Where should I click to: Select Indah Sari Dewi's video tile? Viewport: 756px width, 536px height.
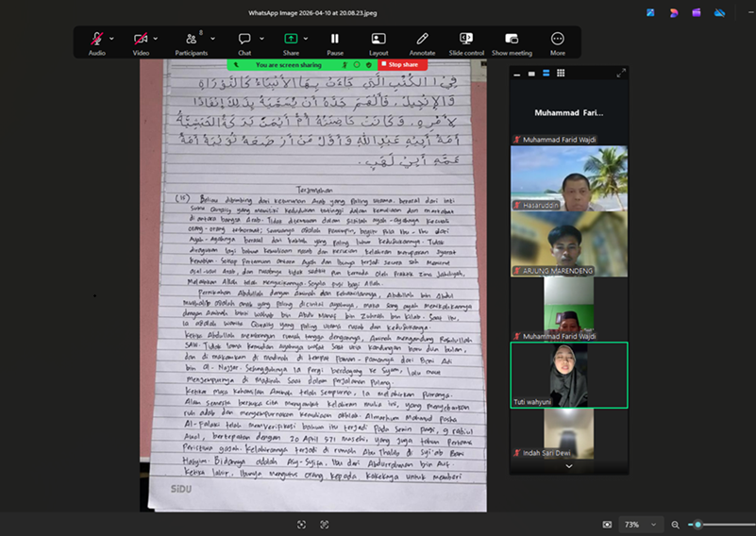(x=569, y=434)
